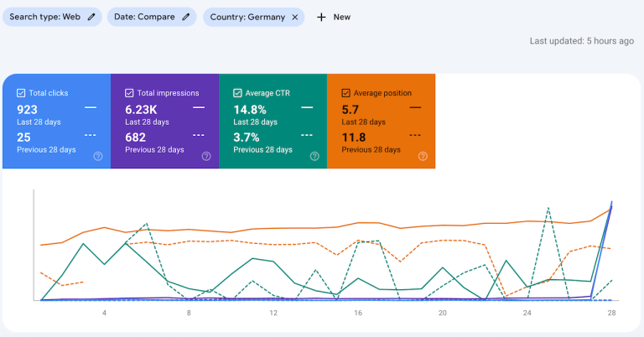Open the Date: Compare filter chip

pyautogui.click(x=145, y=17)
